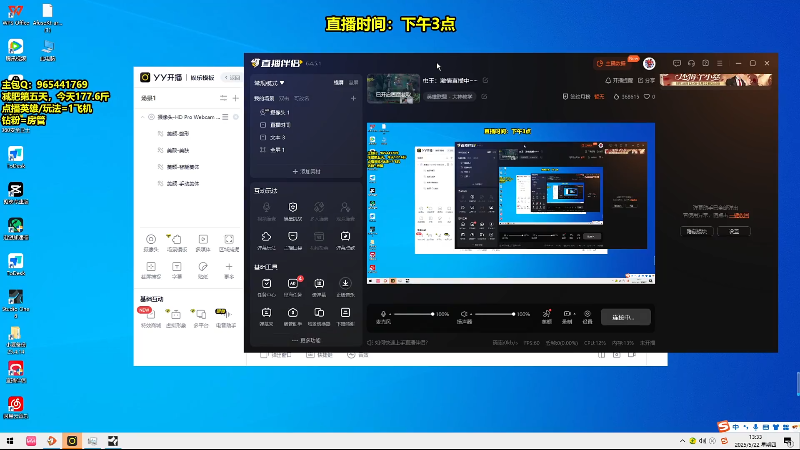This screenshot has height=450, width=800.
Task: Click the user avatar in 直播伴侣 title bar
Action: 649,63
